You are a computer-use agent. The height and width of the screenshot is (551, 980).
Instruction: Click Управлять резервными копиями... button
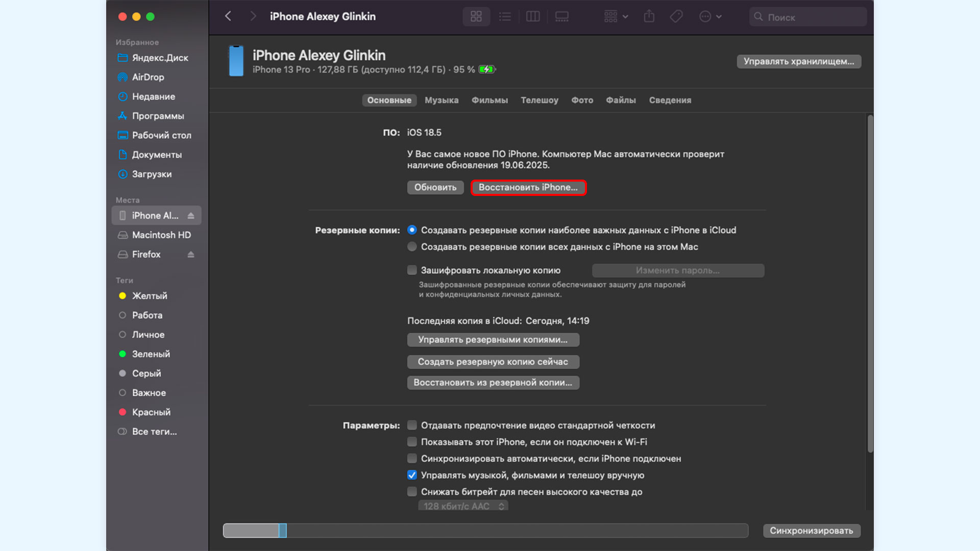pyautogui.click(x=493, y=340)
